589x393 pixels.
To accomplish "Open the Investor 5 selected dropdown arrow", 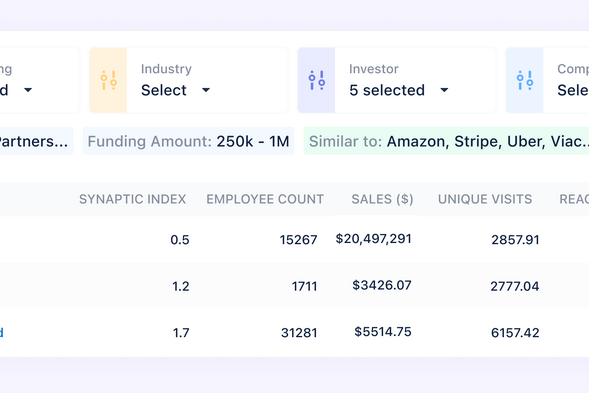I will (x=444, y=90).
